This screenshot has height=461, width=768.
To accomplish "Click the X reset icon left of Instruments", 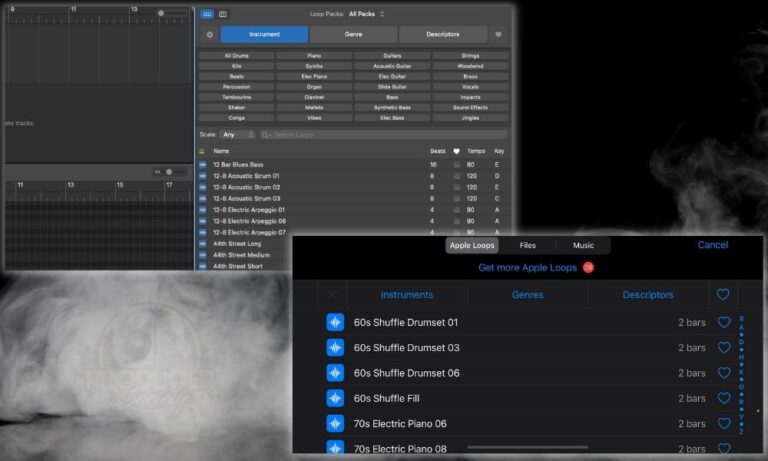I will 332,294.
